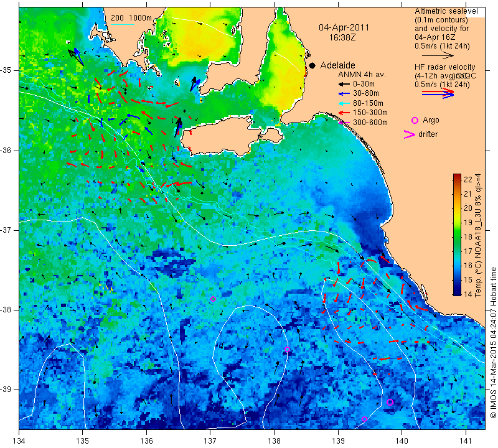Click the 'Altimetric sealevel' legend text

pyautogui.click(x=446, y=11)
